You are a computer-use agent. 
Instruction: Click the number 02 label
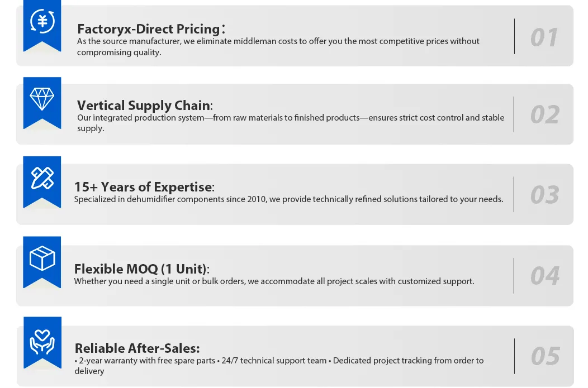[x=544, y=114]
